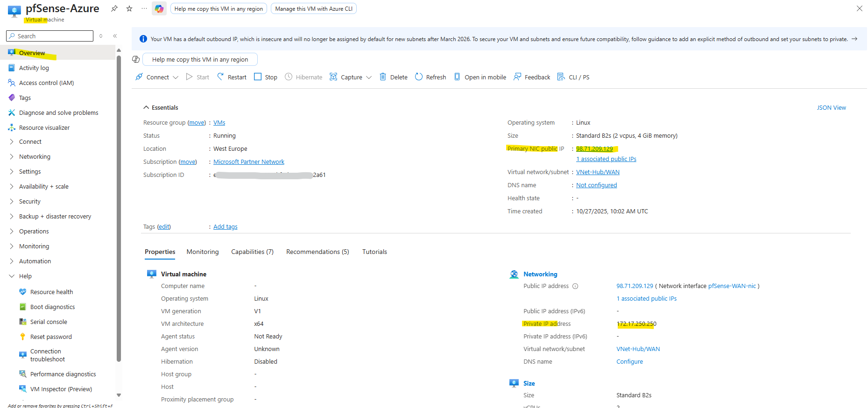This screenshot has height=408, width=868.
Task: Collapse the Help menu group
Action: pos(12,276)
